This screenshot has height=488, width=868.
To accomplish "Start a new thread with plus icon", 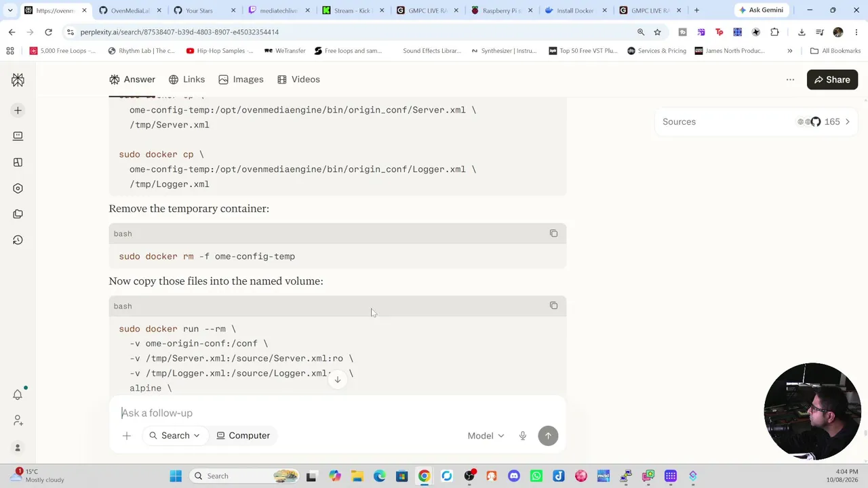I will tap(18, 110).
